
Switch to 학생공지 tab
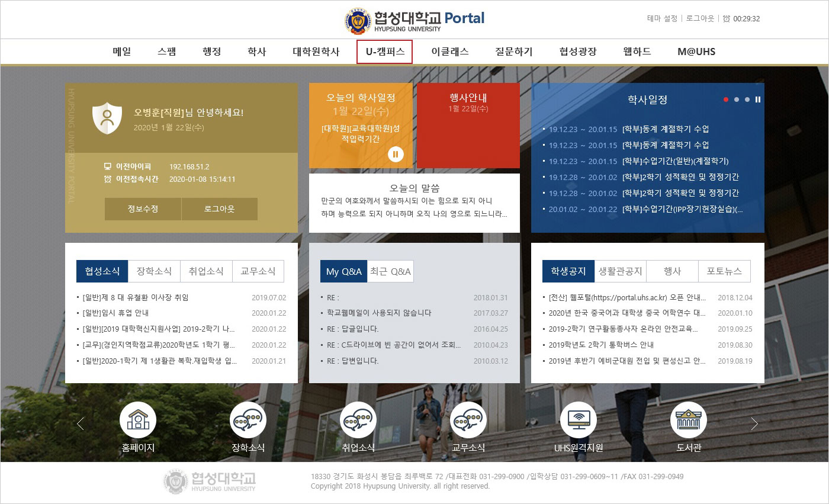(568, 271)
